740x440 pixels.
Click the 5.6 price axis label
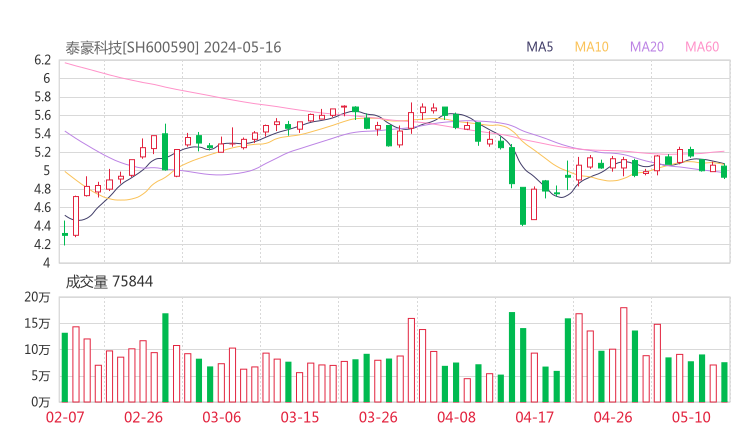pyautogui.click(x=42, y=115)
